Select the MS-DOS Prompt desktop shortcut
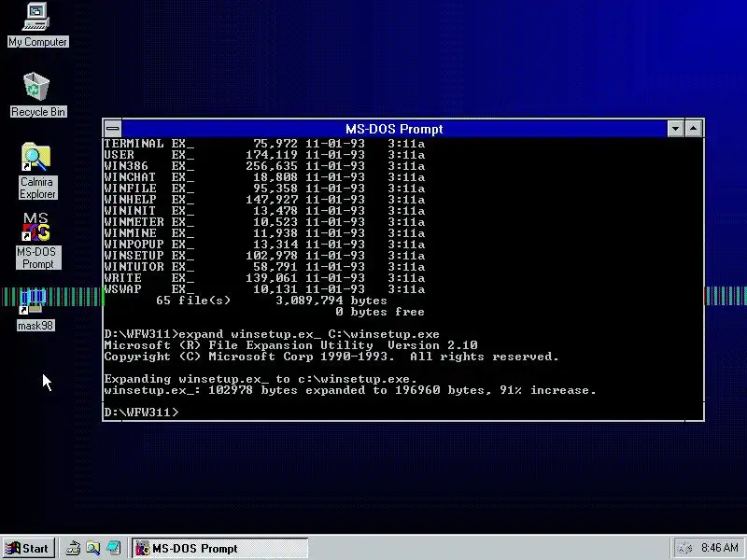This screenshot has height=560, width=747. point(37,241)
